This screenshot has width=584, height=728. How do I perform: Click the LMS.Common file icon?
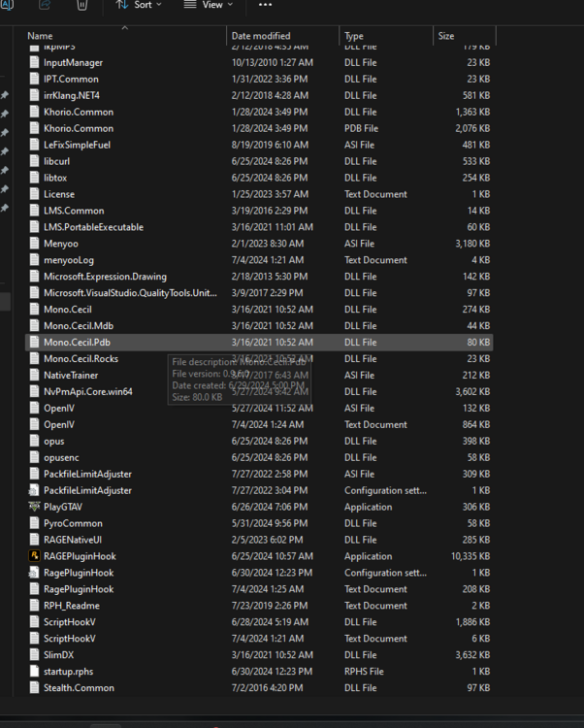click(34, 211)
